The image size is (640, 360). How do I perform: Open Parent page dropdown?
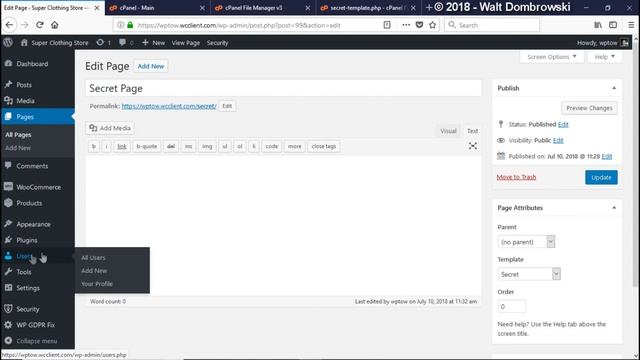click(x=526, y=242)
